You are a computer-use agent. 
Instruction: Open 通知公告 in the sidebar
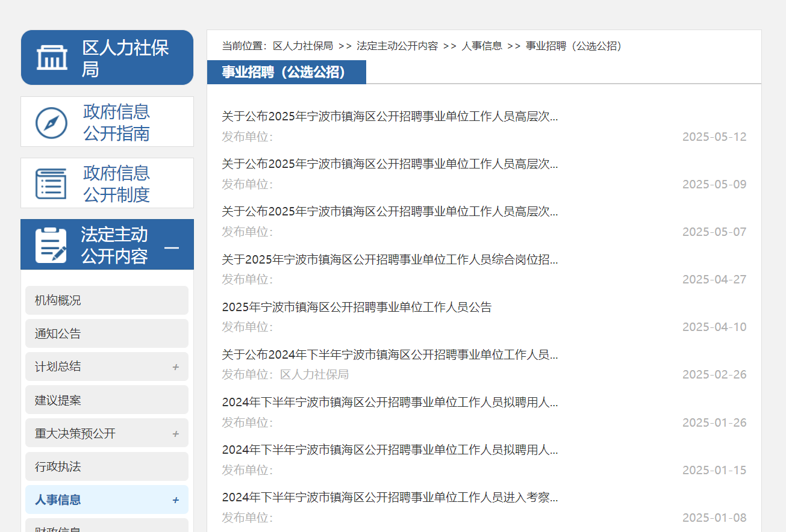click(x=107, y=333)
